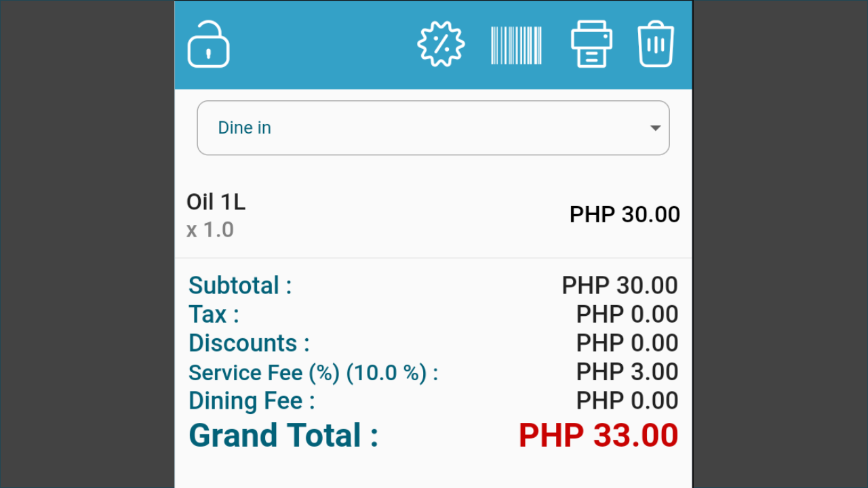Click the unlock padlock icon

208,44
